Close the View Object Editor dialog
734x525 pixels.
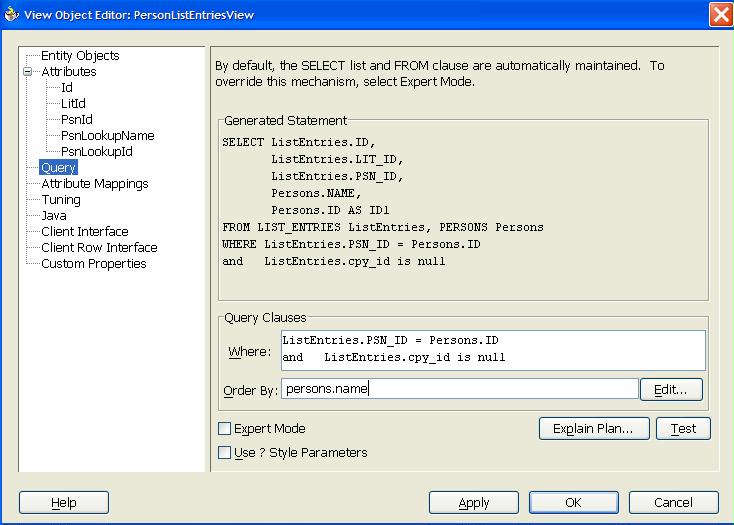pos(721,15)
